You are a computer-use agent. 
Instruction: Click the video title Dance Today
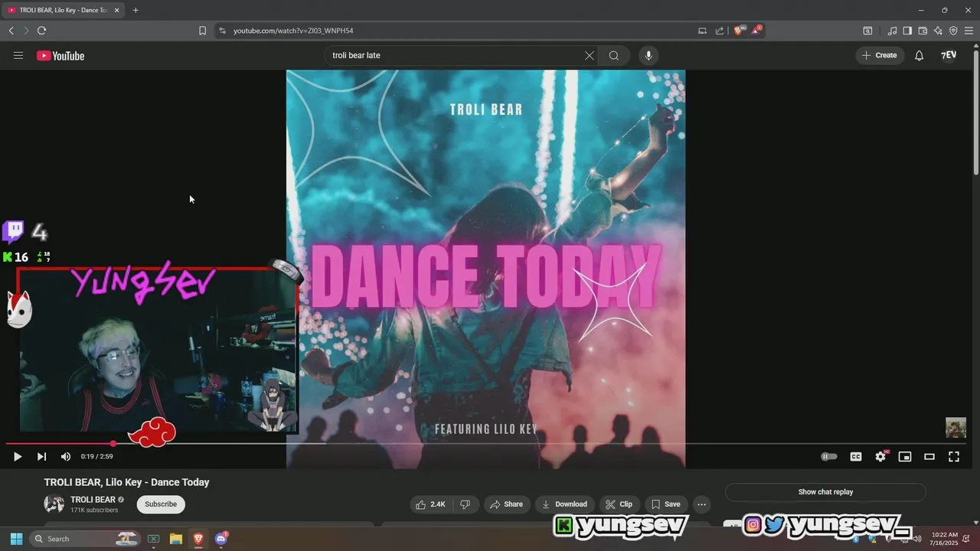[x=126, y=482]
